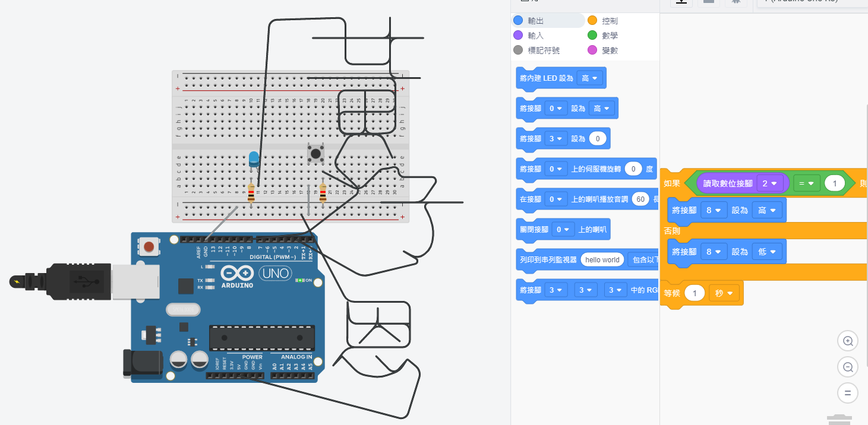Open the 低 value dropdown for pin 8
This screenshot has height=425, width=868.
point(767,252)
